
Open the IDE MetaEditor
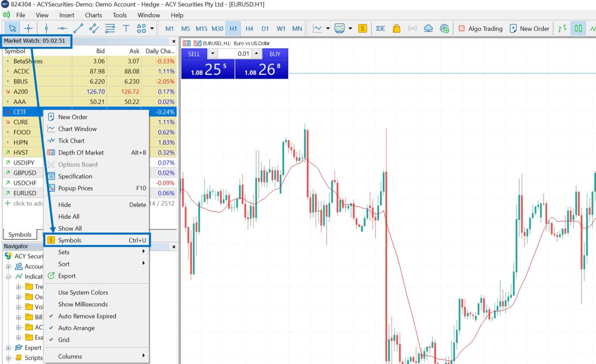click(380, 28)
